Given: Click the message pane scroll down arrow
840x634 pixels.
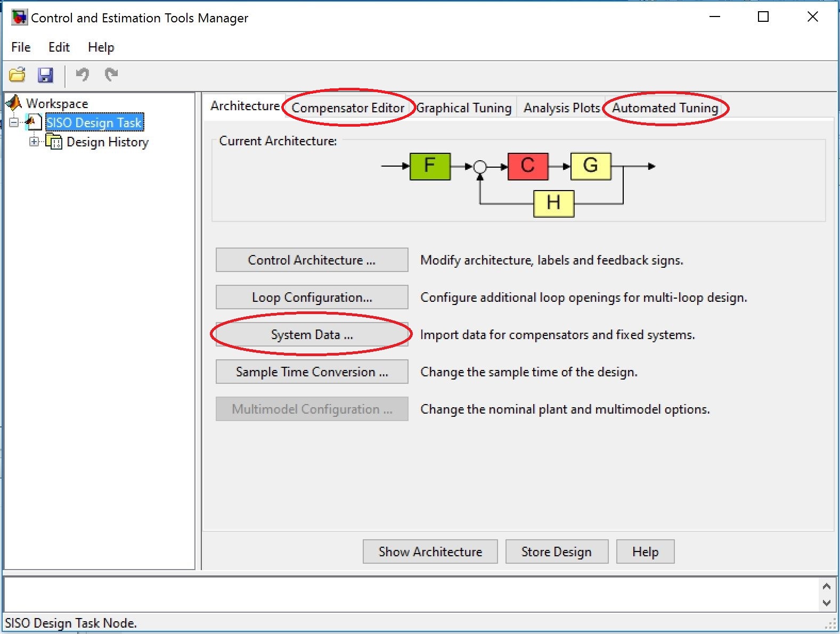Looking at the screenshot, I should (827, 603).
